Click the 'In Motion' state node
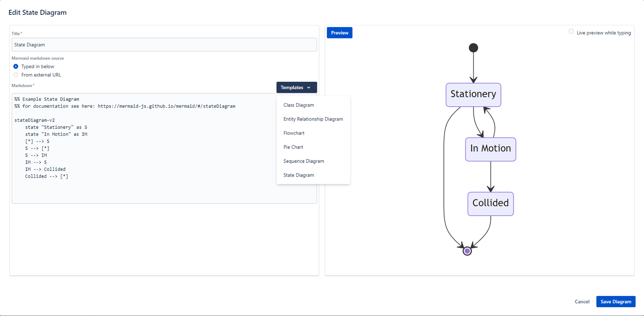 pos(490,149)
